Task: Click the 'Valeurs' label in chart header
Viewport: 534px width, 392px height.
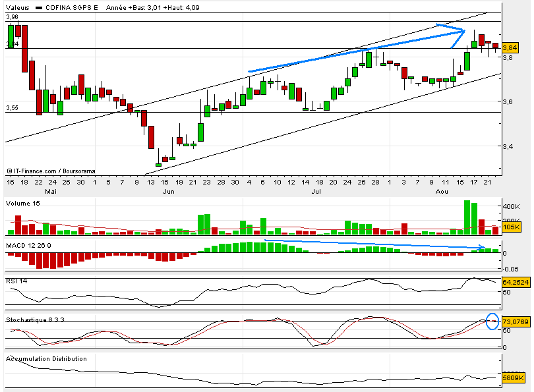Action: tap(18, 7)
